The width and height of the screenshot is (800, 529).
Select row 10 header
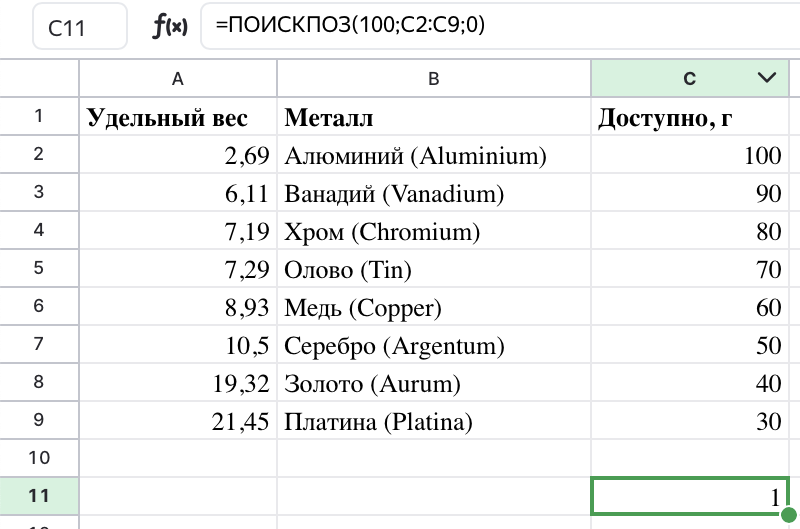pyautogui.click(x=39, y=458)
